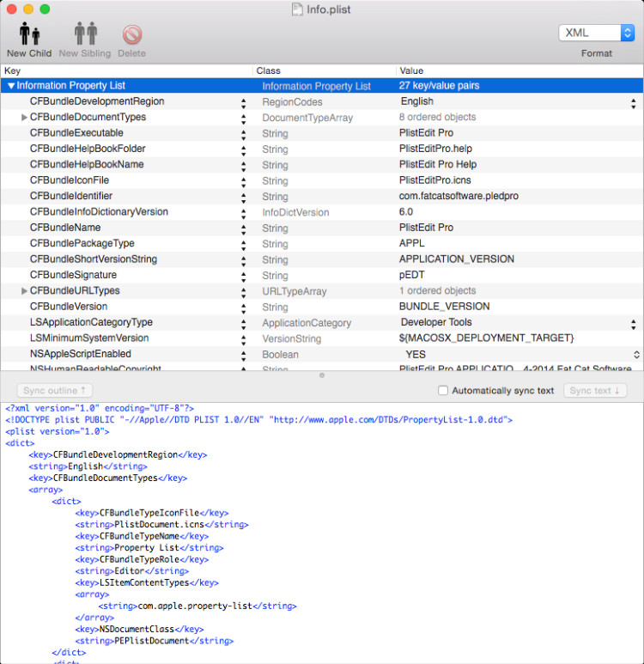Click the Delete toolbar icon
This screenshot has height=664, width=644.
pos(132,34)
